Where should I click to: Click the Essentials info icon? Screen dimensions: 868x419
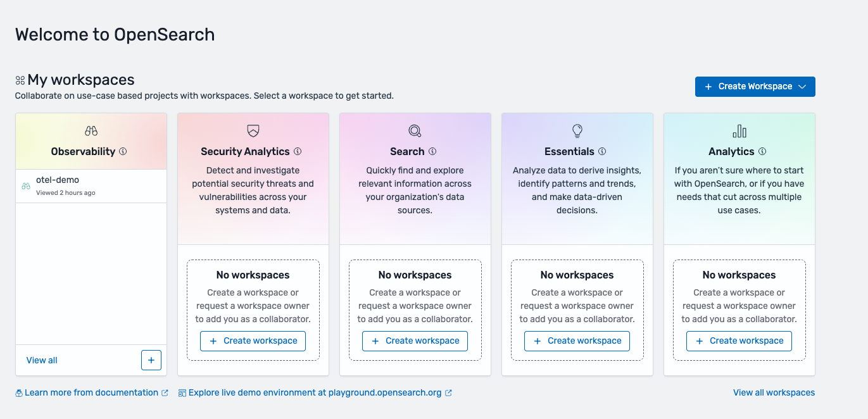602,151
